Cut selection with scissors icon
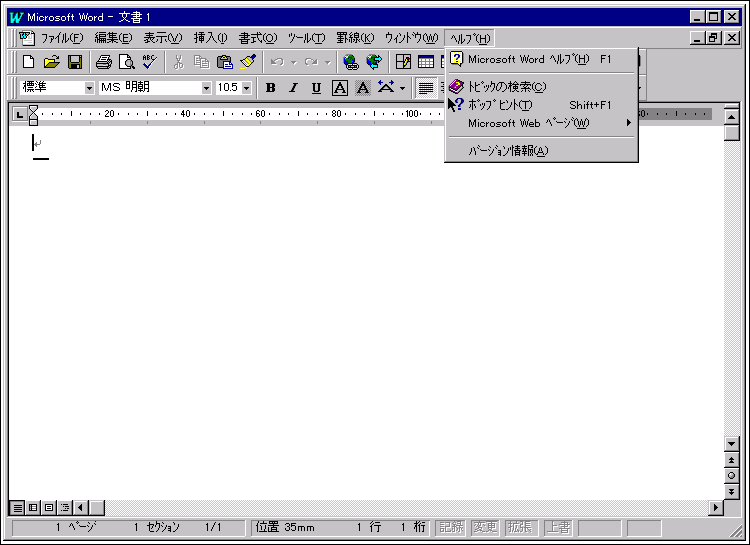The image size is (750, 545). click(x=178, y=62)
